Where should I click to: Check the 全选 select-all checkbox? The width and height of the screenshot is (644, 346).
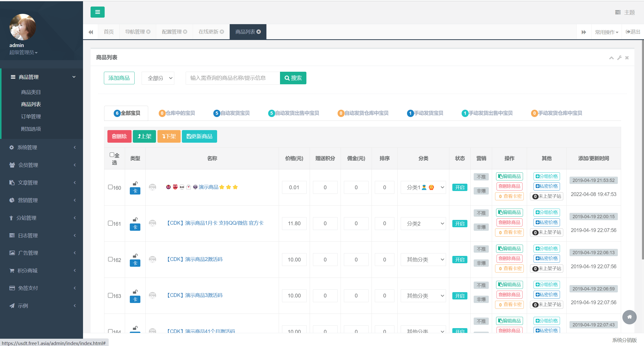point(112,155)
